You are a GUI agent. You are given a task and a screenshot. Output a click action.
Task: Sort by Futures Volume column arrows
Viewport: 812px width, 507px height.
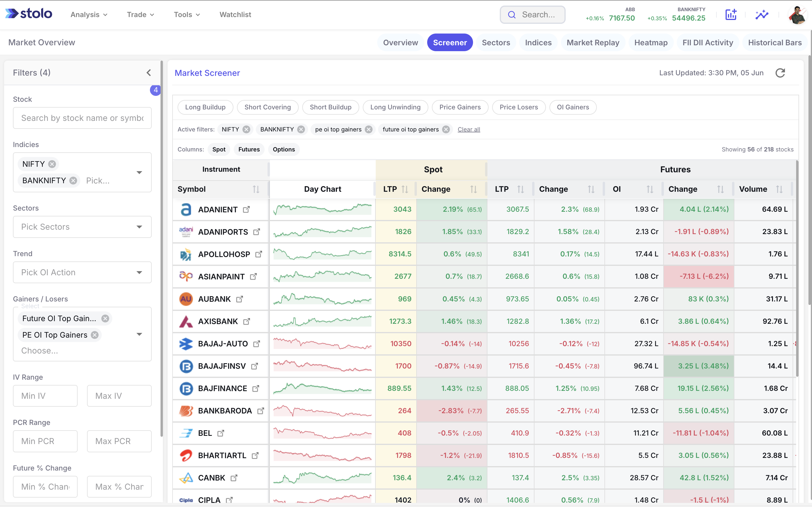tap(779, 189)
